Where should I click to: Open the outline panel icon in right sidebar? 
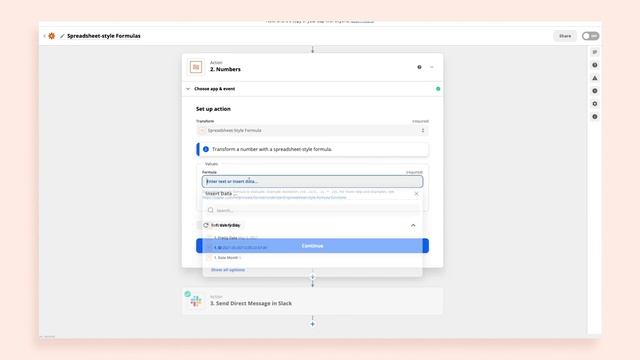coord(595,52)
